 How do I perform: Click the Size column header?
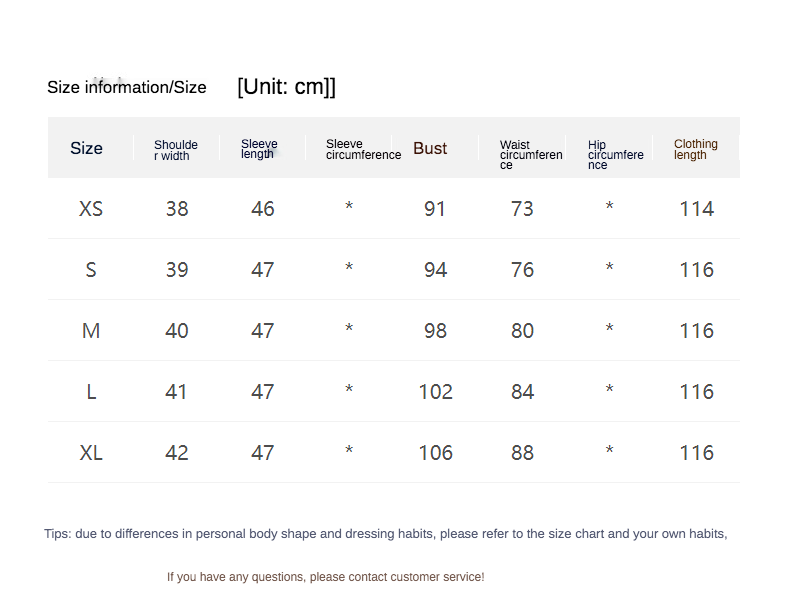[86, 148]
